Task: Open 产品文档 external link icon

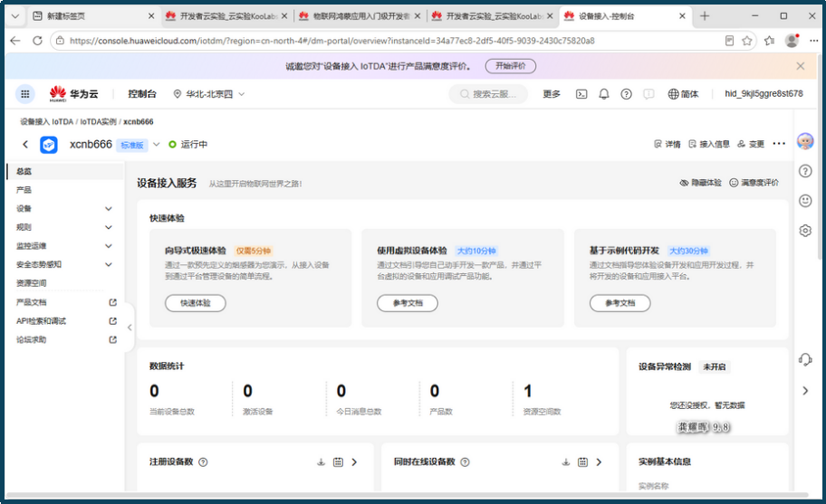Action: (112, 302)
